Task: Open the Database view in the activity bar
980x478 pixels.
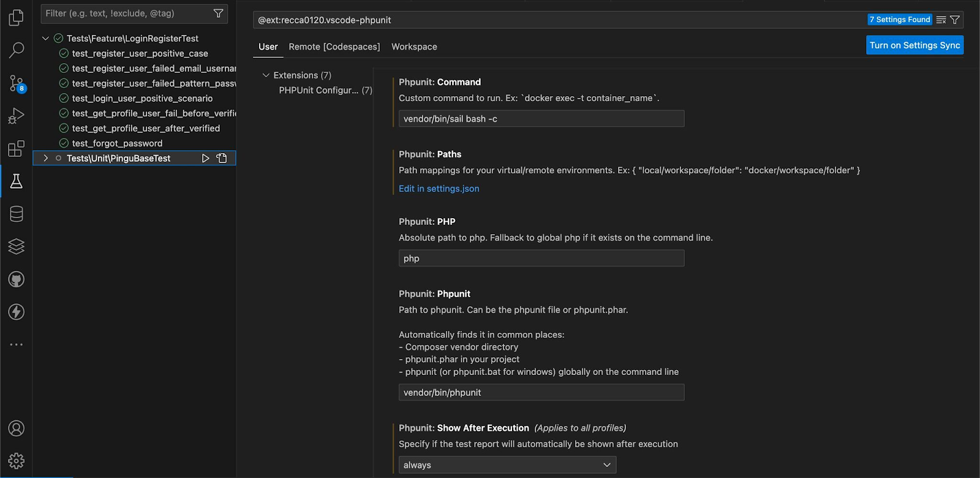Action: tap(17, 214)
